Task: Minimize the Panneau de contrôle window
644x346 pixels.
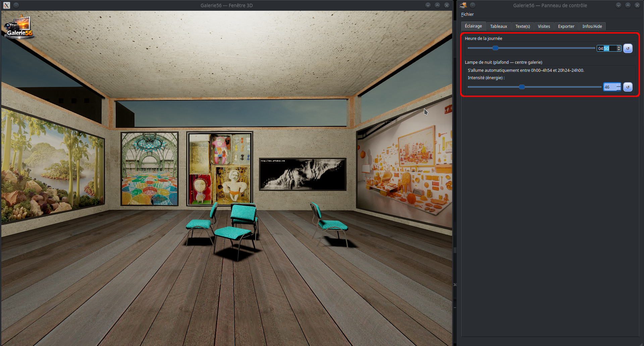Action: 619,5
